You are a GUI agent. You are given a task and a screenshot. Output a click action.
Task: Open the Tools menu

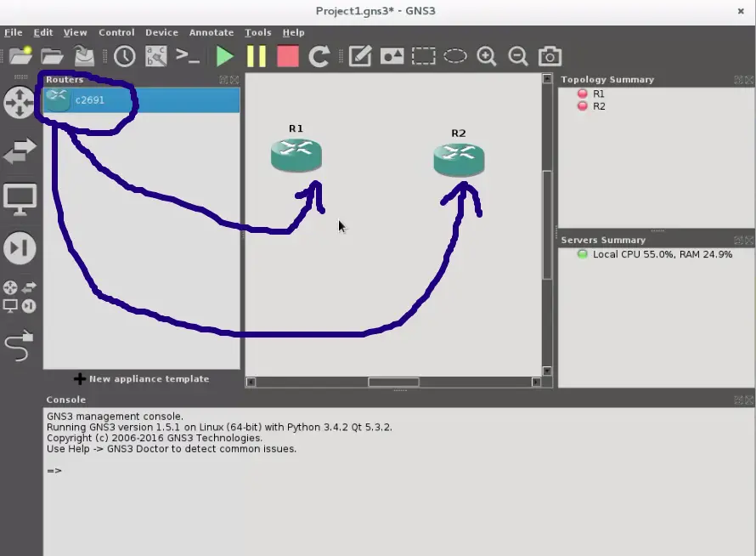click(x=258, y=32)
